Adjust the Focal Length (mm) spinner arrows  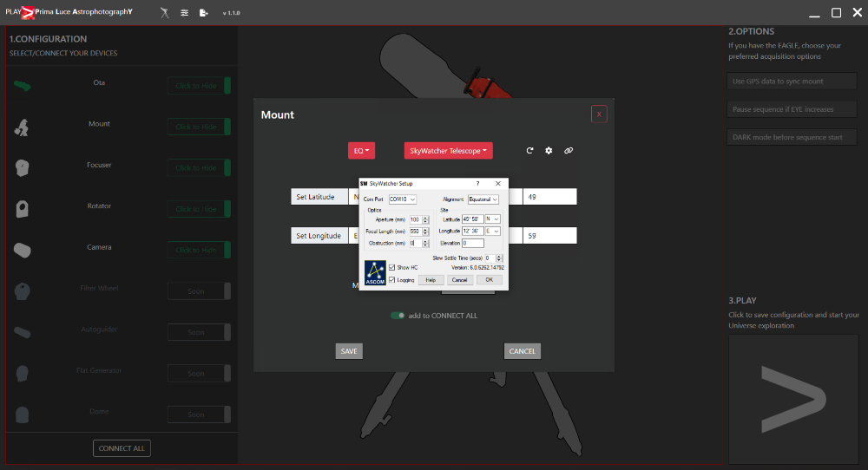pos(425,232)
